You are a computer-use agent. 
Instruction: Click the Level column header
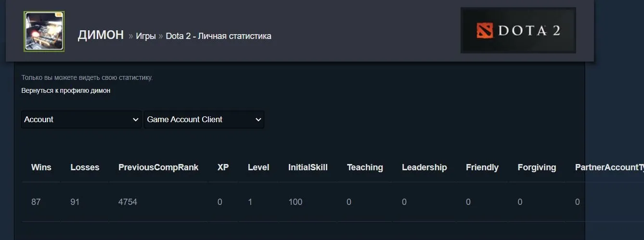(258, 167)
